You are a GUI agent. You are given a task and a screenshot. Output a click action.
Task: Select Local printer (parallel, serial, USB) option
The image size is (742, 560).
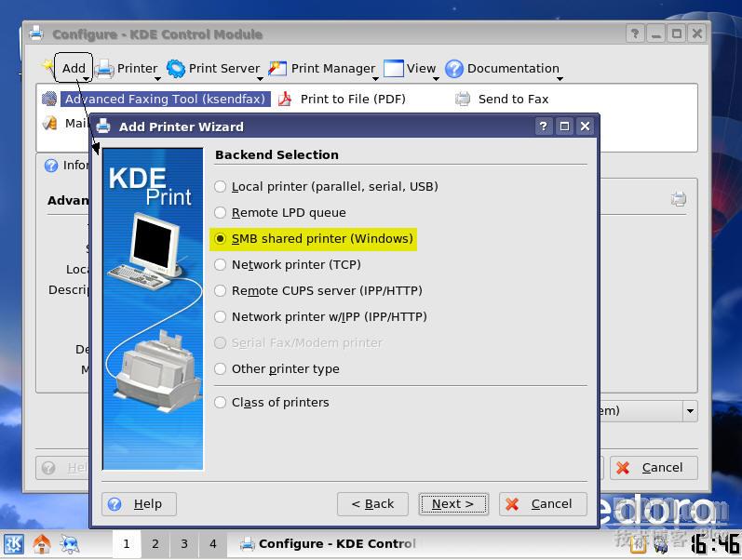point(326,187)
